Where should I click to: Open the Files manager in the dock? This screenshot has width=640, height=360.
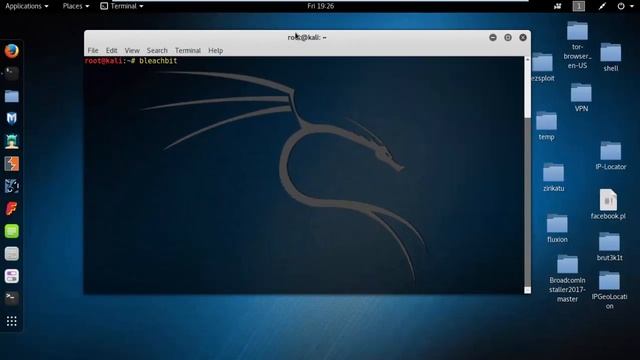click(12, 96)
